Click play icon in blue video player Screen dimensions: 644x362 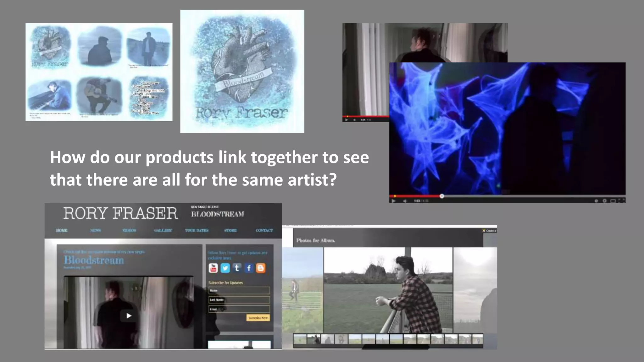coord(394,201)
